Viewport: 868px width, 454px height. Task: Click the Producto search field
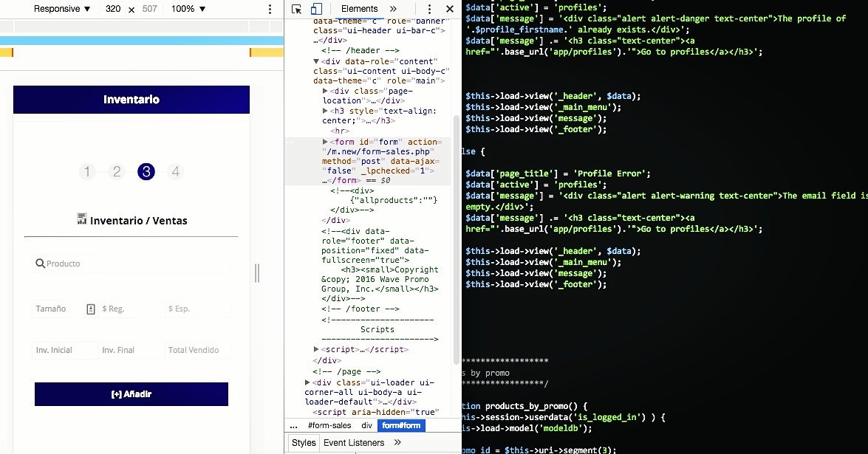[131, 264]
